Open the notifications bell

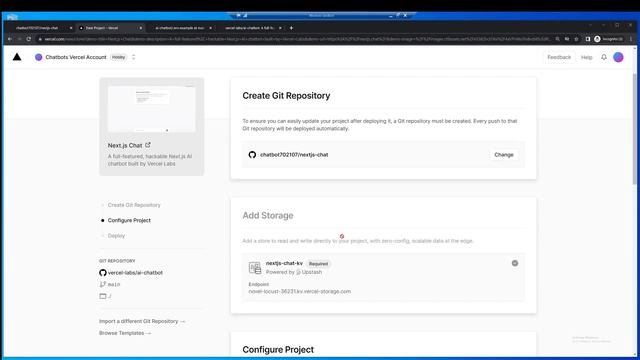coord(604,57)
